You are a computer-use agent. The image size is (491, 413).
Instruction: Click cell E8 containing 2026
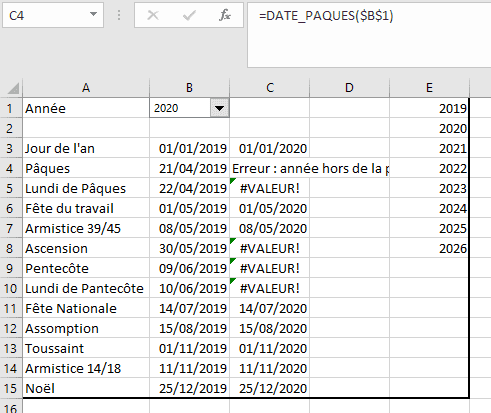429,248
